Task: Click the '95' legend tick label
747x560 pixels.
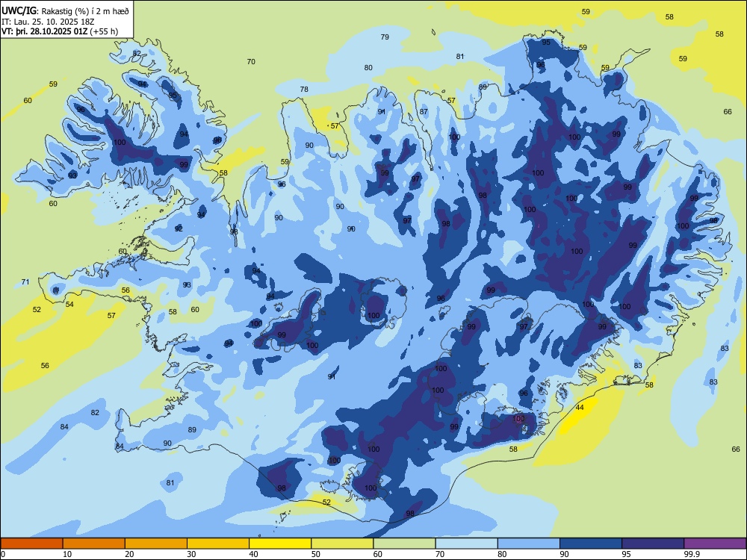Action: [x=627, y=554]
